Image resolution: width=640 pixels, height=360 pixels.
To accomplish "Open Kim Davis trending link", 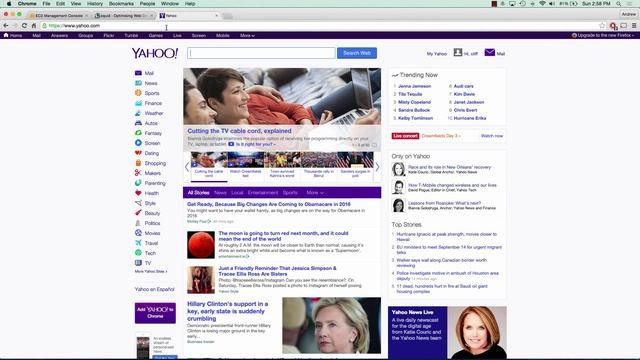I will coord(464,94).
